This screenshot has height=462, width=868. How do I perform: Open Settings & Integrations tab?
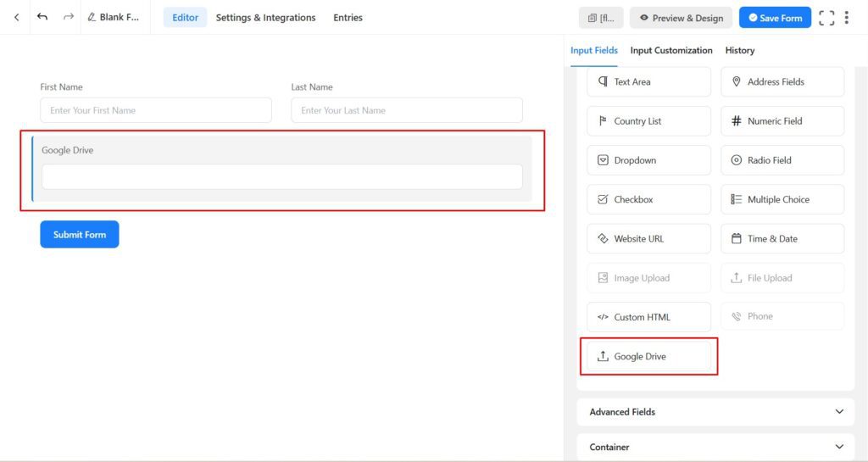(265, 18)
